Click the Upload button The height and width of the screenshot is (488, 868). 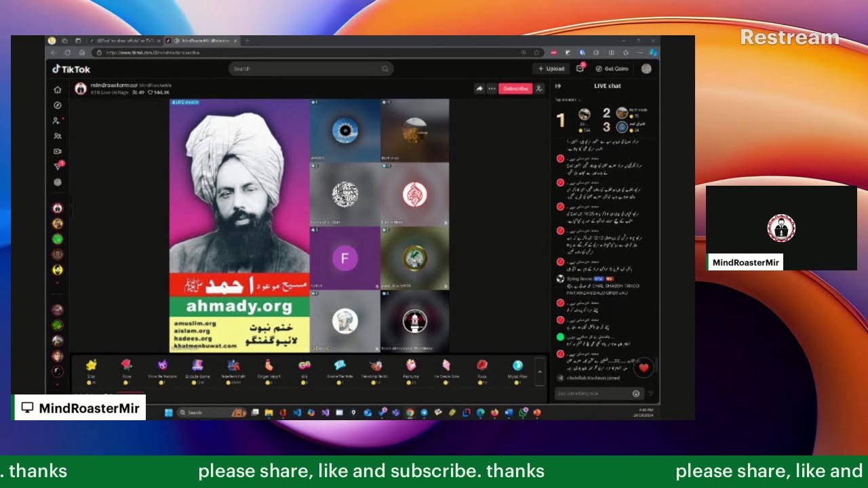point(551,68)
